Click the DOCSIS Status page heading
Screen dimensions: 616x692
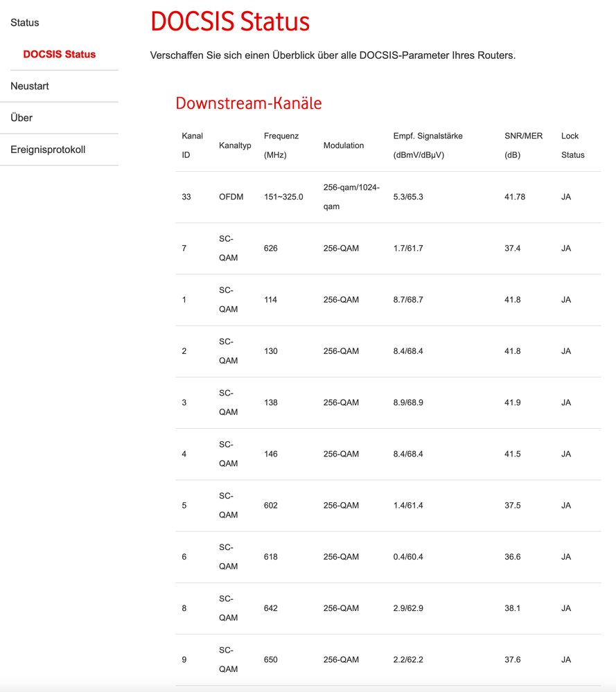tap(230, 21)
